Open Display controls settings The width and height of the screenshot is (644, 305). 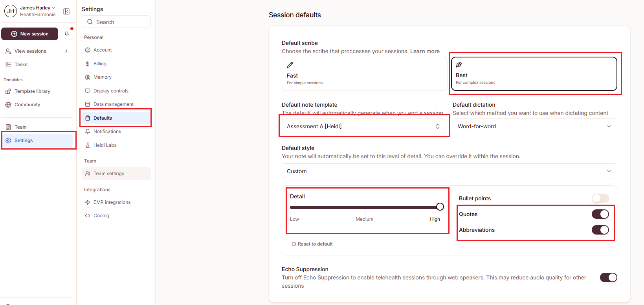pyautogui.click(x=111, y=91)
